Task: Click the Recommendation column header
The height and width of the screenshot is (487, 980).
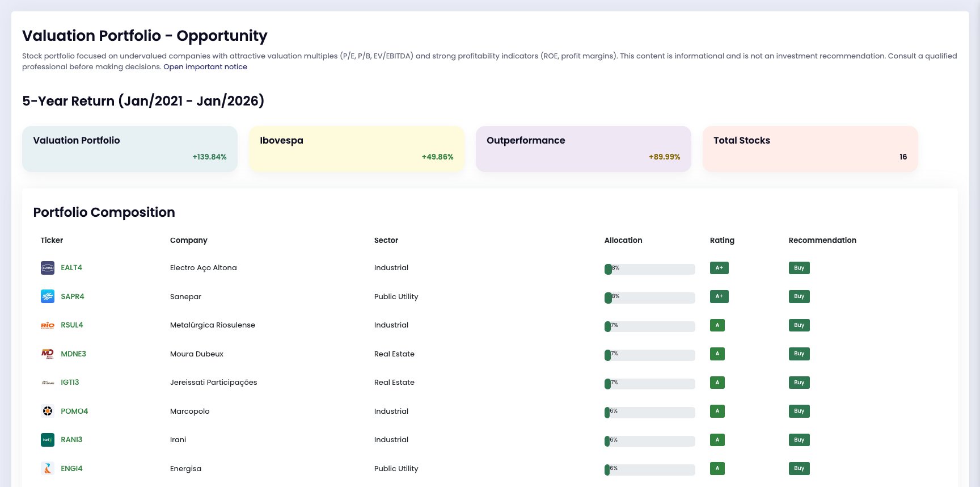Action: tap(822, 240)
